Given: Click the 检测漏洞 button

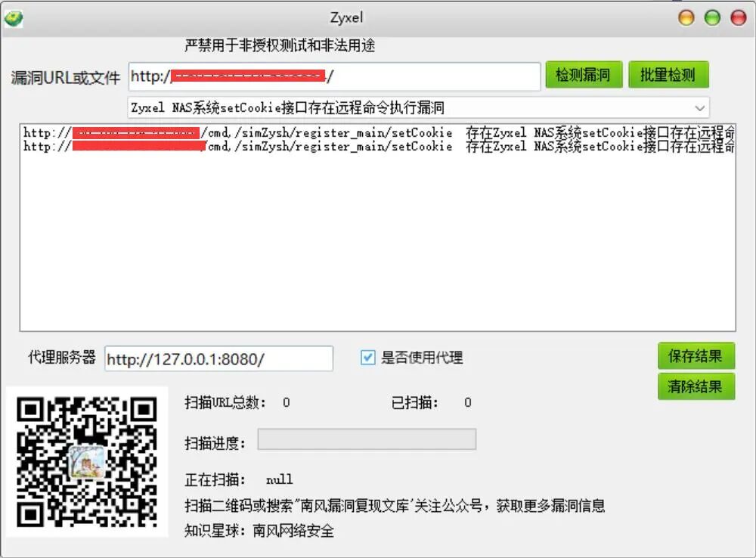Looking at the screenshot, I should (x=584, y=75).
